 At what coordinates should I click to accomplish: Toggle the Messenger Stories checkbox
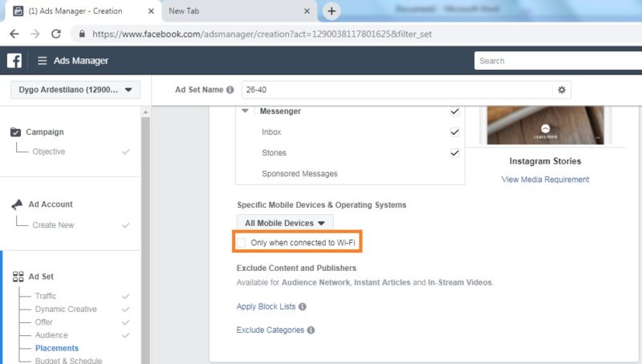click(x=454, y=152)
